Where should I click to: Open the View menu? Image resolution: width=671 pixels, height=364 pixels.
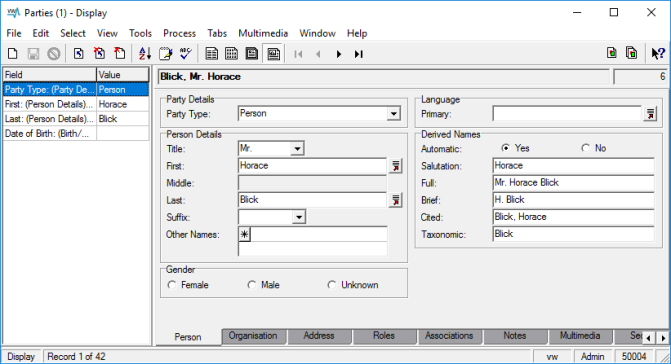tap(107, 33)
